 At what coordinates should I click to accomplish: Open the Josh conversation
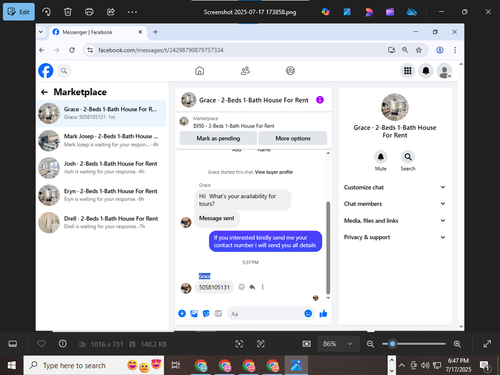tap(102, 168)
